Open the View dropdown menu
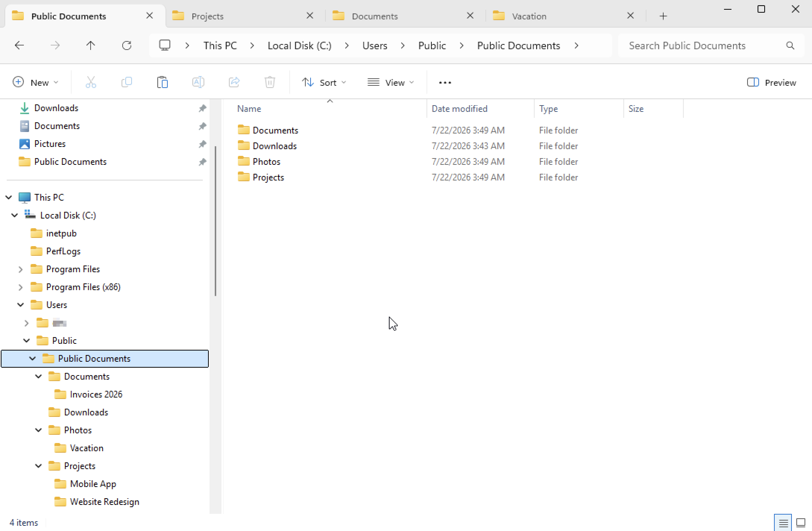 [x=391, y=82]
